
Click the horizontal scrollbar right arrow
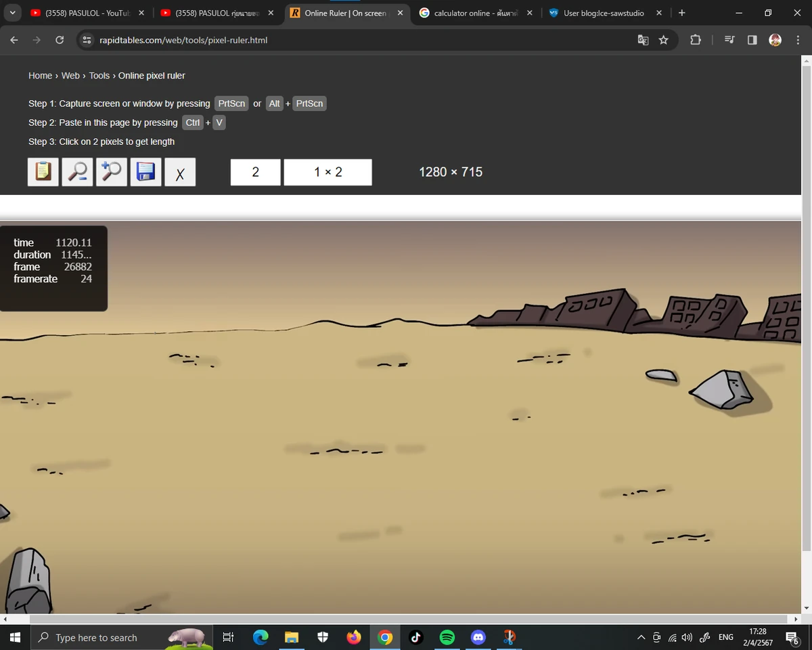(x=796, y=618)
